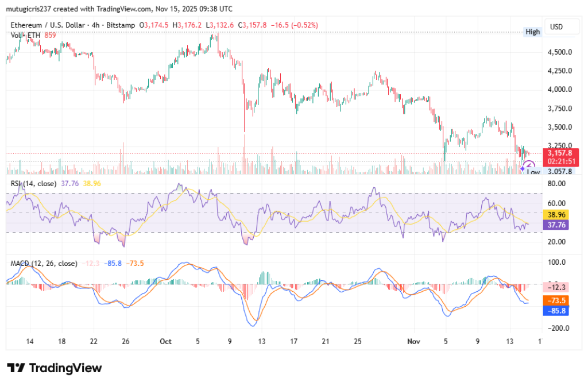
Task: Click the Low price marker label
Action: pyautogui.click(x=533, y=172)
